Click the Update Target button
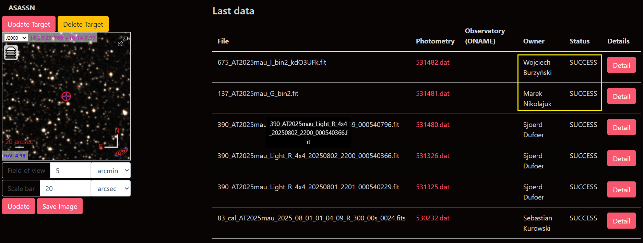644x243 pixels. tap(29, 24)
